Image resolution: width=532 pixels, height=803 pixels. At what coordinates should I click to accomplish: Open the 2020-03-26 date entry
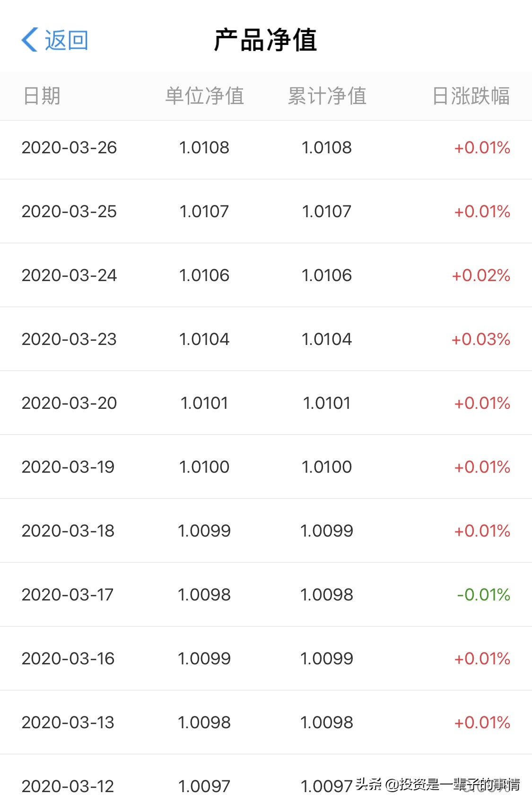69,148
